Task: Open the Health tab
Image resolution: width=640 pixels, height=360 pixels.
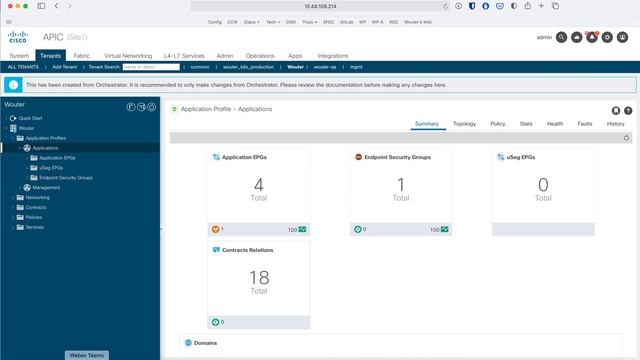Action: coord(555,124)
